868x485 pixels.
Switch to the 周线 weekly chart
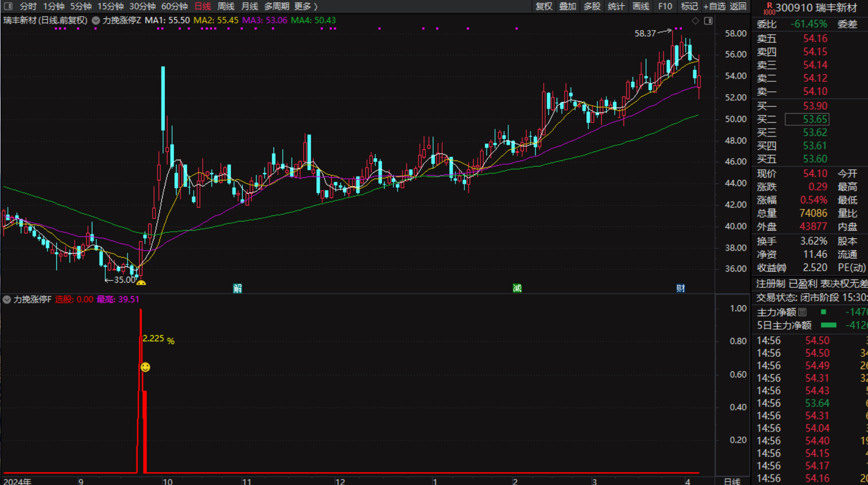[225, 6]
